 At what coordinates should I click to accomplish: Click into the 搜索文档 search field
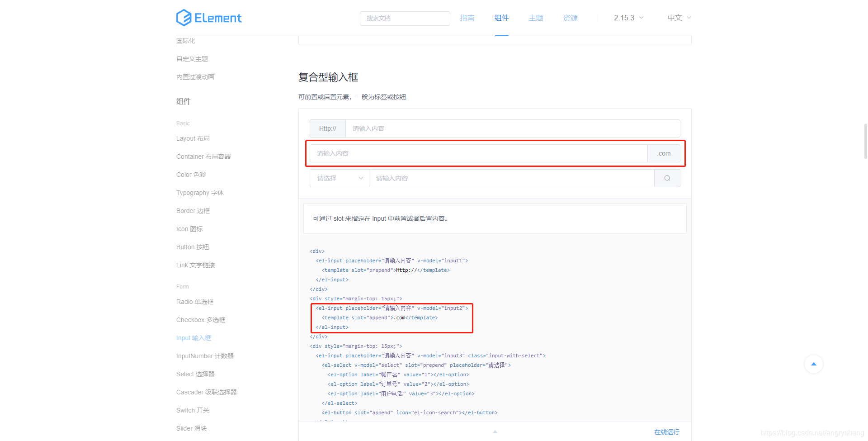point(405,19)
